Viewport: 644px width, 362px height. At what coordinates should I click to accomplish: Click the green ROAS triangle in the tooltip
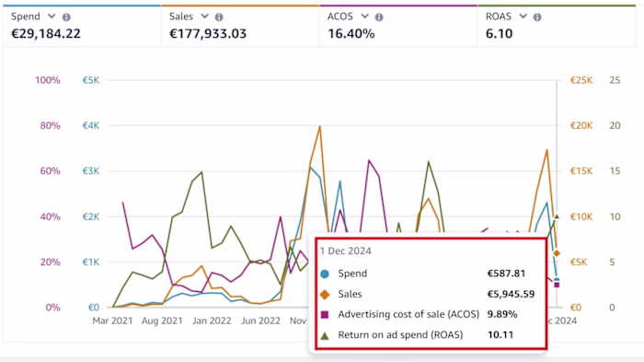(x=325, y=335)
